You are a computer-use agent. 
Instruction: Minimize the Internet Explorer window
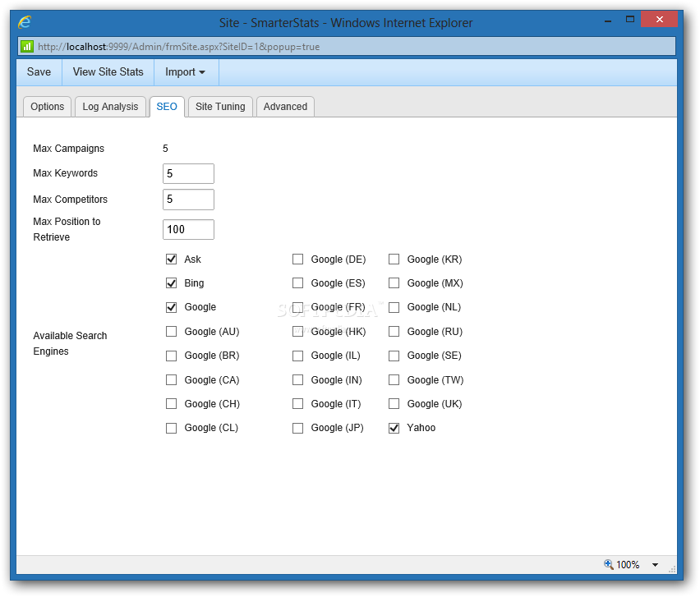[x=608, y=21]
